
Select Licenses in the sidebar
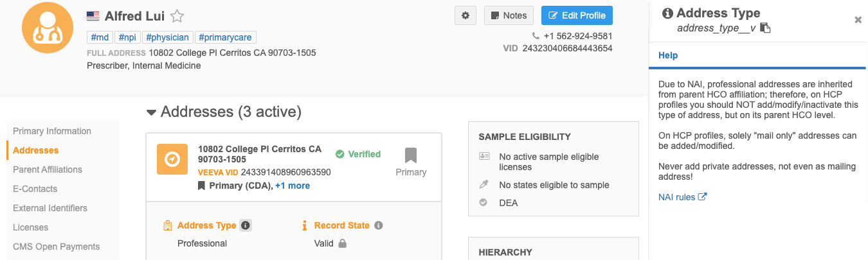tap(31, 227)
